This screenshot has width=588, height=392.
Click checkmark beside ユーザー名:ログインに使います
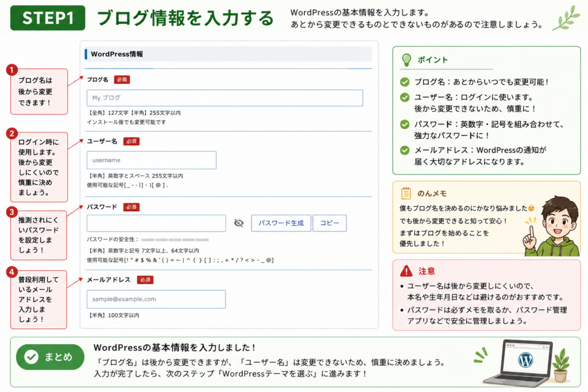[x=405, y=98]
